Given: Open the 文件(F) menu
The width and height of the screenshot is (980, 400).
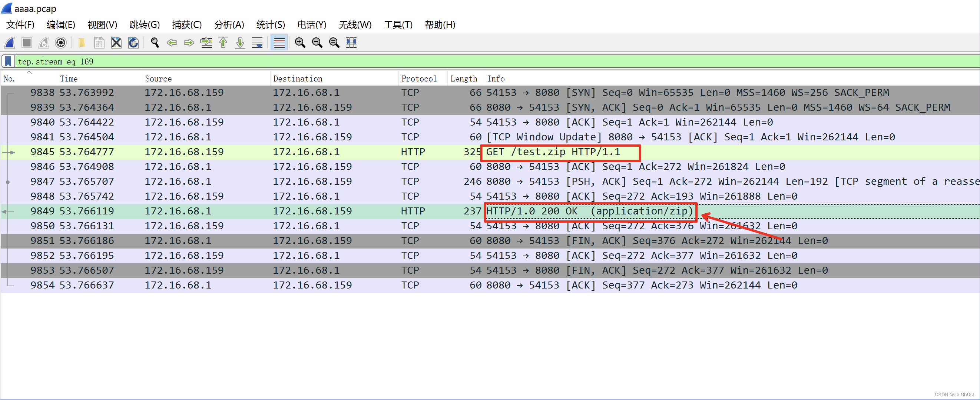Looking at the screenshot, I should [20, 25].
